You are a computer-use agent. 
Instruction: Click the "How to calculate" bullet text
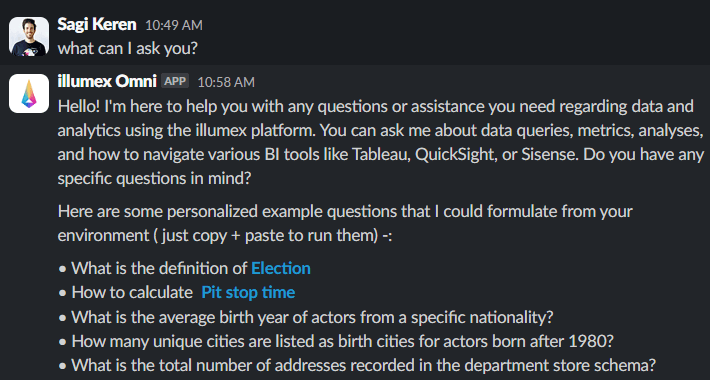tap(132, 293)
